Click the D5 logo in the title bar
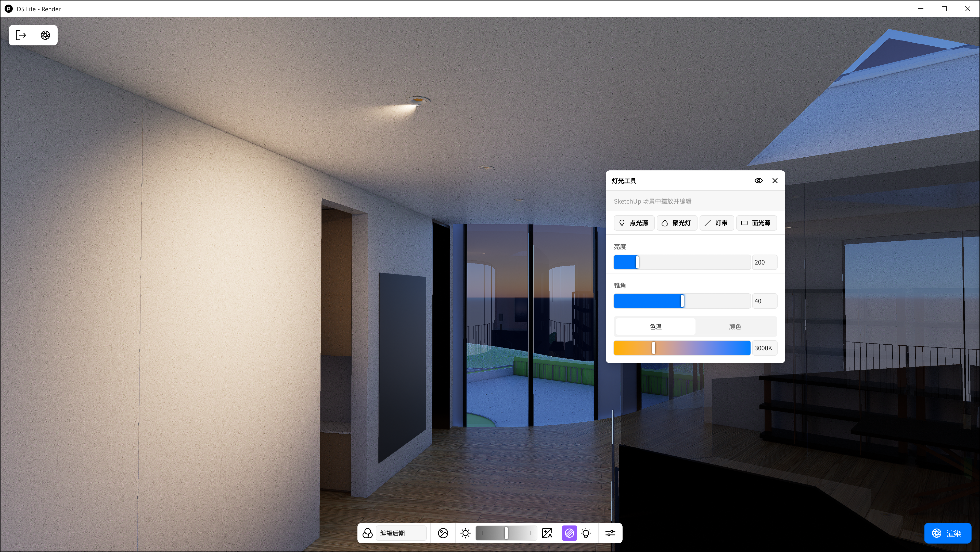 tap(9, 9)
